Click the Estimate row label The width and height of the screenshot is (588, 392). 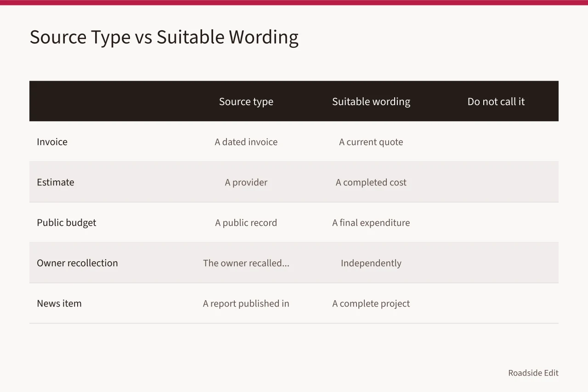(x=56, y=182)
